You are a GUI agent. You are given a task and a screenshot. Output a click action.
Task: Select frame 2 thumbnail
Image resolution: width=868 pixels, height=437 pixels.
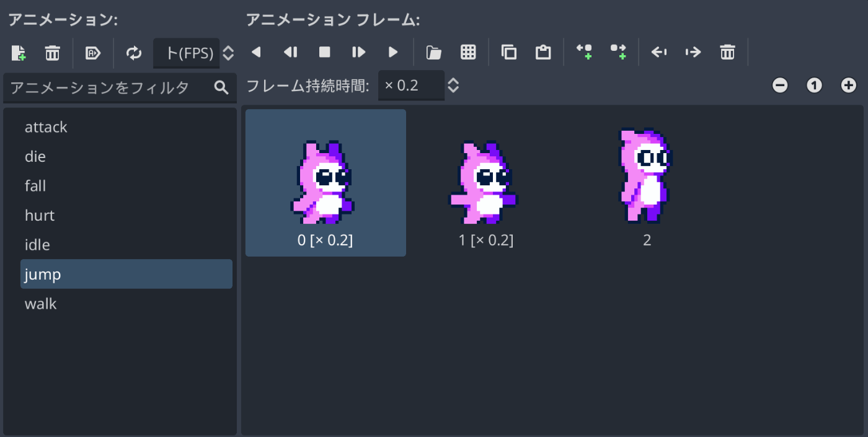tap(647, 183)
